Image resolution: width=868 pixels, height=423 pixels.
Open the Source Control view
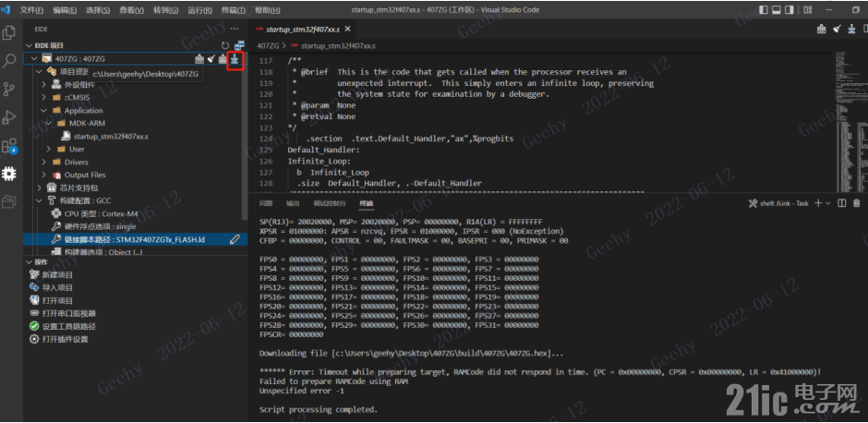9,90
